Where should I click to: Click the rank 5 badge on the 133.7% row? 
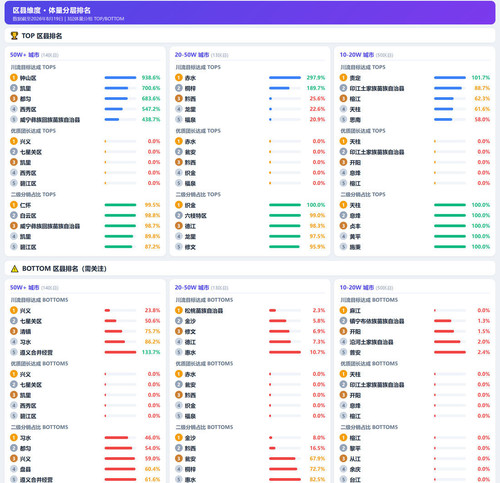click(14, 352)
